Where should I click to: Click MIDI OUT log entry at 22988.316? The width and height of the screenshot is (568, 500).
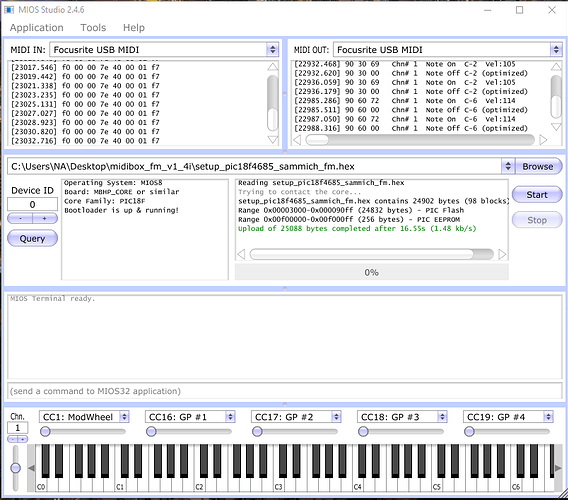411,128
